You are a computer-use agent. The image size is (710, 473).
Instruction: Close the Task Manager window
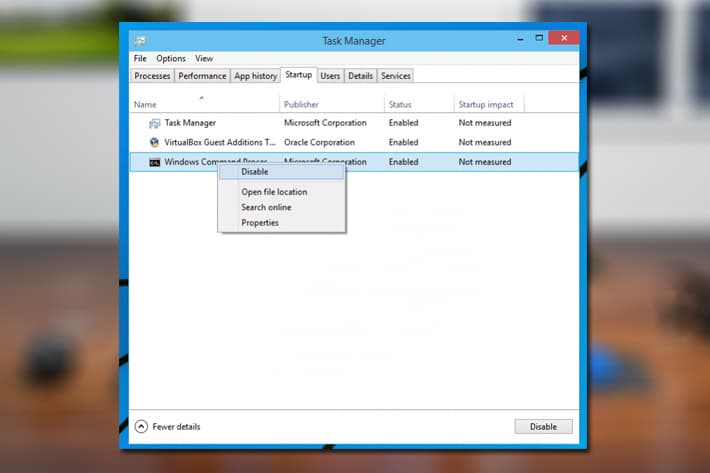564,38
